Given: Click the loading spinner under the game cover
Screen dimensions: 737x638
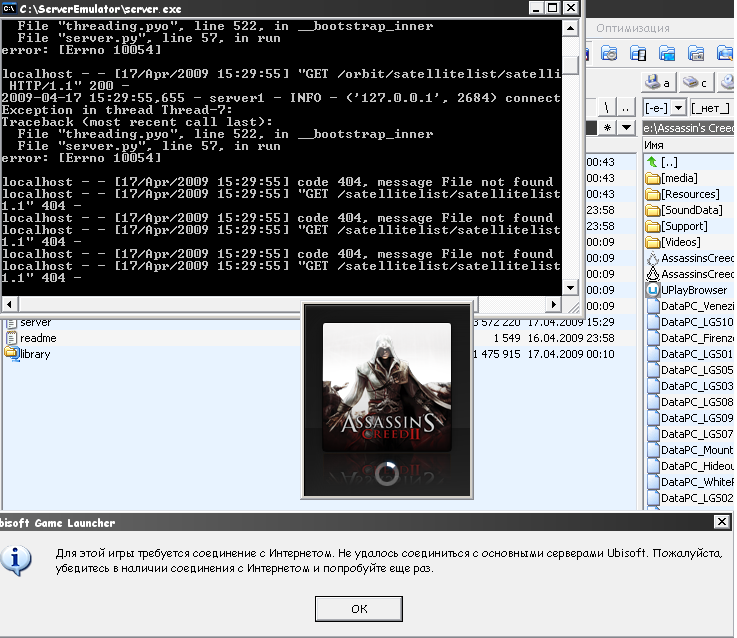Looking at the screenshot, I should coord(387,473).
